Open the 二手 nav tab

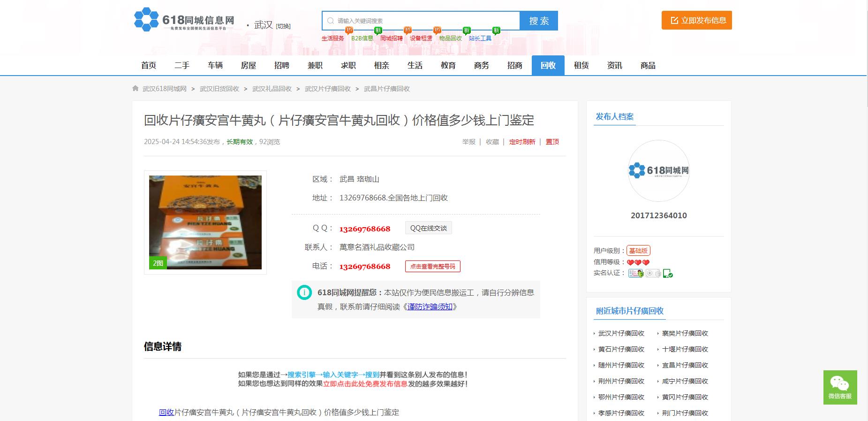(182, 65)
